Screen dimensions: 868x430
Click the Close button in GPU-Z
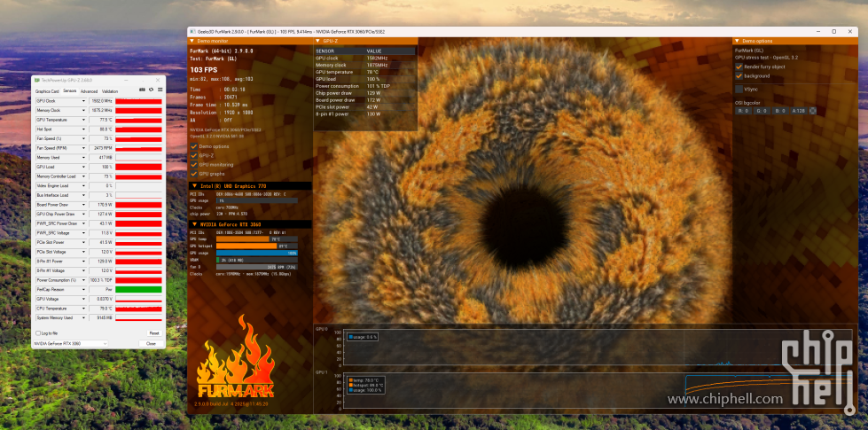[151, 344]
